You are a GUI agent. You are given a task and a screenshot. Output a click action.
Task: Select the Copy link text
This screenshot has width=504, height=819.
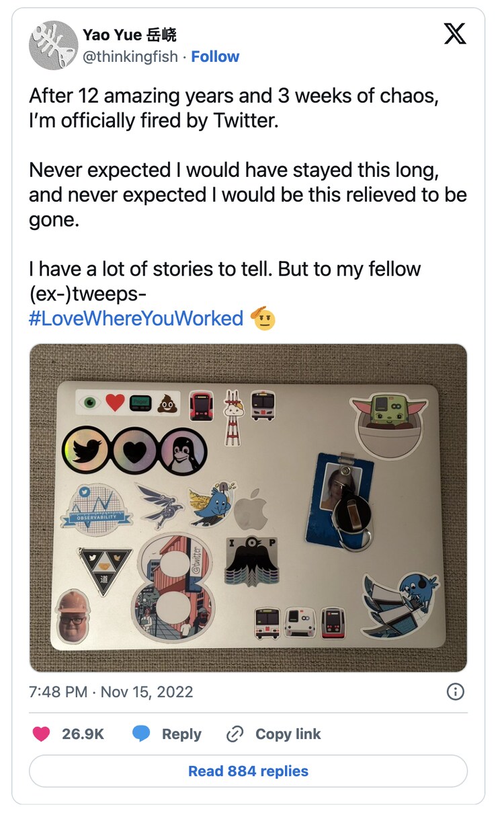288,734
